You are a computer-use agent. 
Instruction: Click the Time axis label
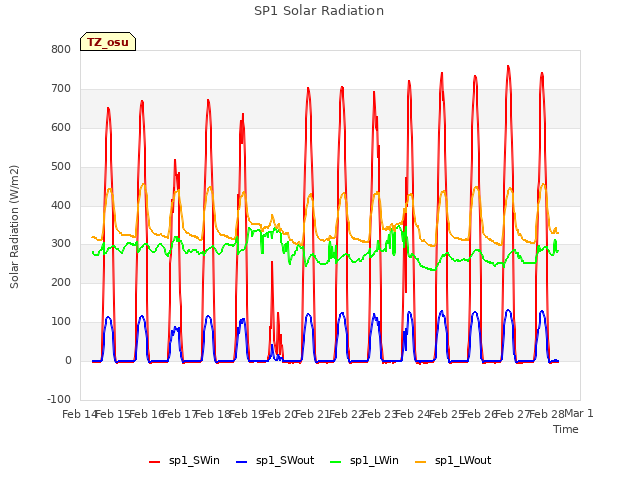click(566, 429)
